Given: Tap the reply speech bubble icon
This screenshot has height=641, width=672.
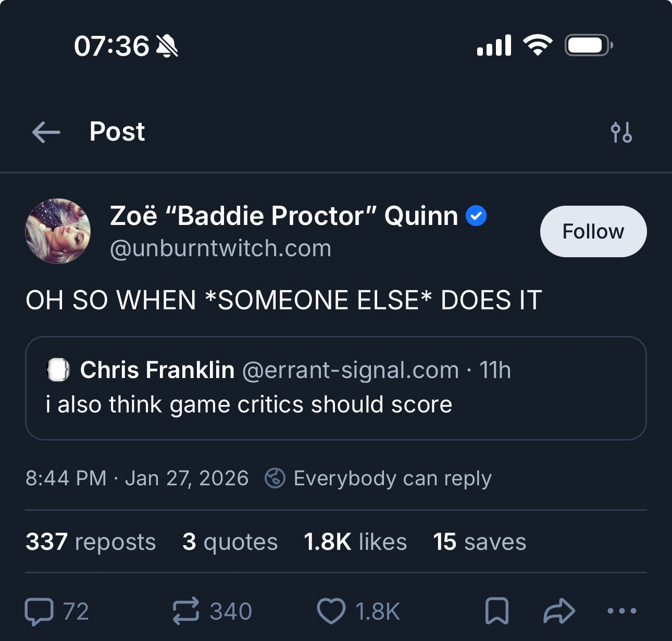Looking at the screenshot, I should [x=40, y=611].
